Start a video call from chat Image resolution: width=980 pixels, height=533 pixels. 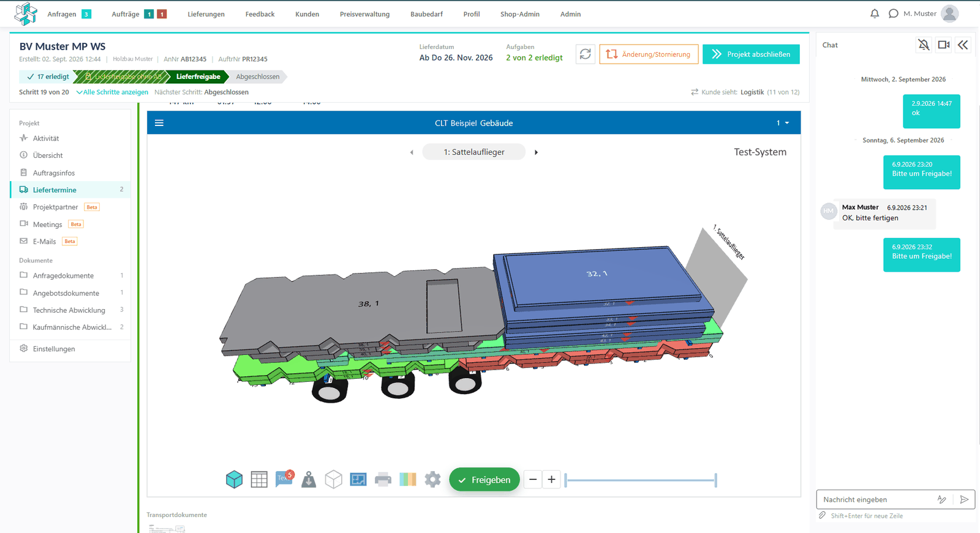[944, 45]
